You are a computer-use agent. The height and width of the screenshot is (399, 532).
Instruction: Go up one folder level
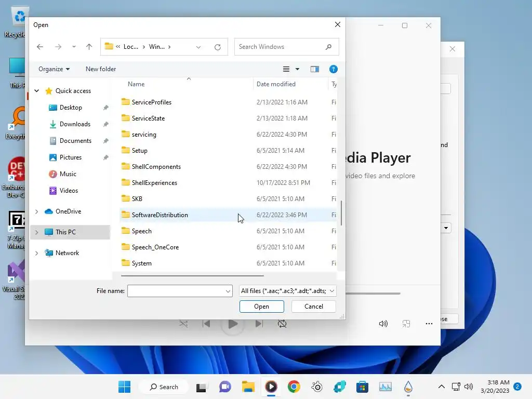coord(89,47)
